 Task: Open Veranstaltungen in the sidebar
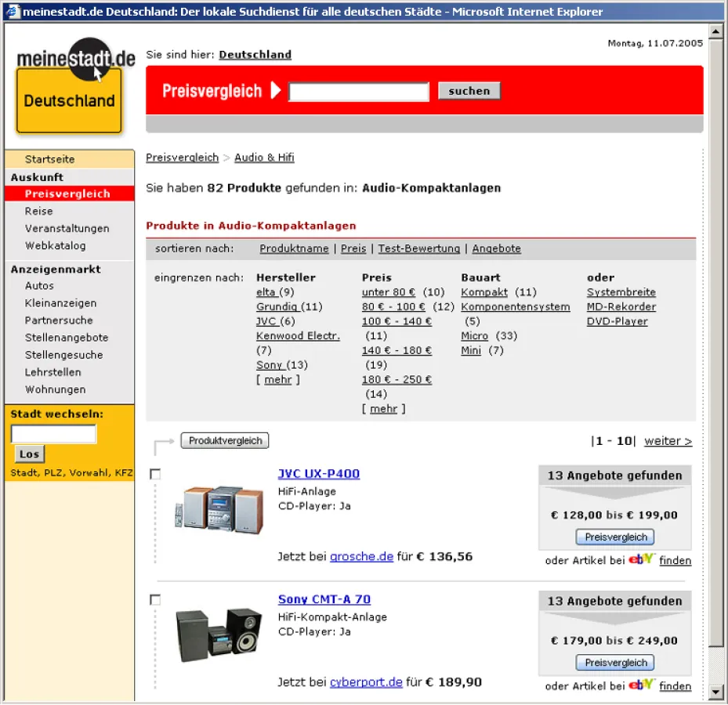click(67, 229)
